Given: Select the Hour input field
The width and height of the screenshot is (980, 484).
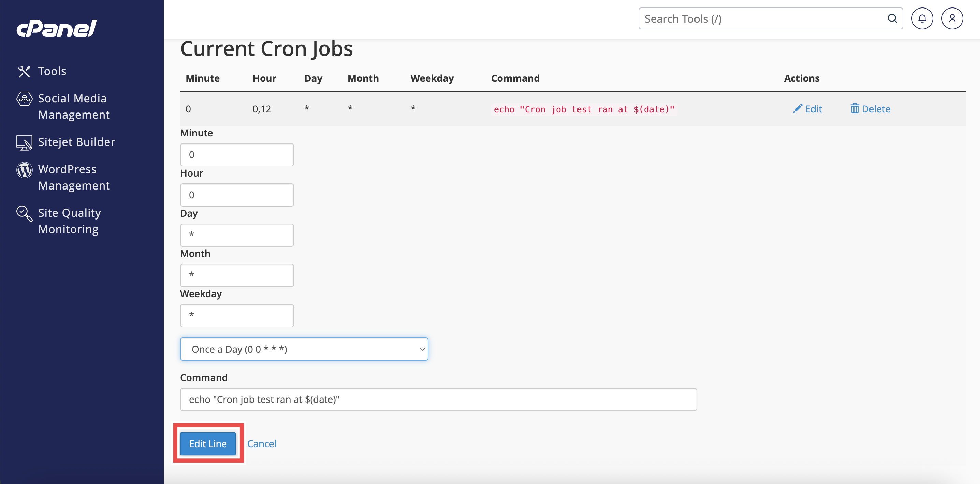Looking at the screenshot, I should point(237,195).
